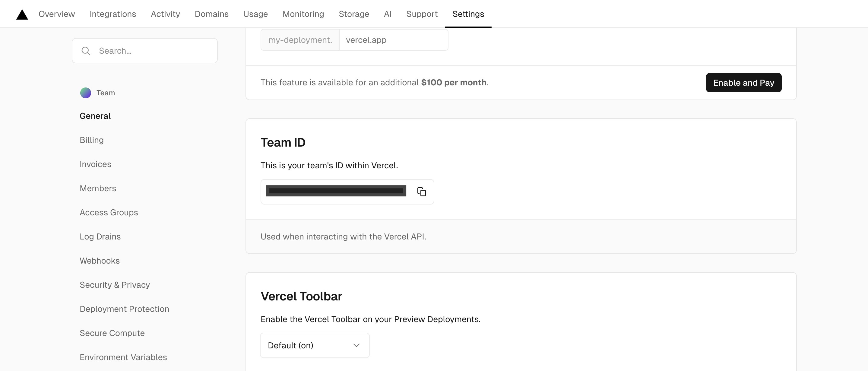The height and width of the screenshot is (371, 868).
Task: Open Environment Variables in sidebar
Action: pos(123,357)
